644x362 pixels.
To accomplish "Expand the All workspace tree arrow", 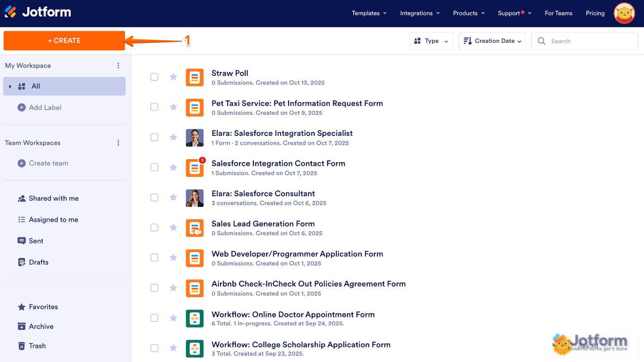I will click(x=10, y=86).
